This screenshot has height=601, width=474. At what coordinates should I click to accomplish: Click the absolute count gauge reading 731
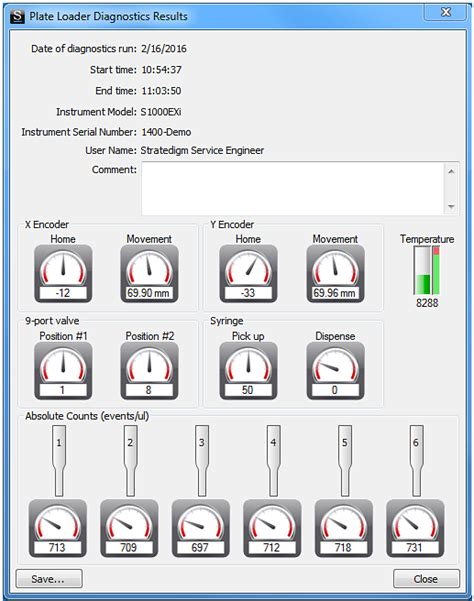pos(415,528)
